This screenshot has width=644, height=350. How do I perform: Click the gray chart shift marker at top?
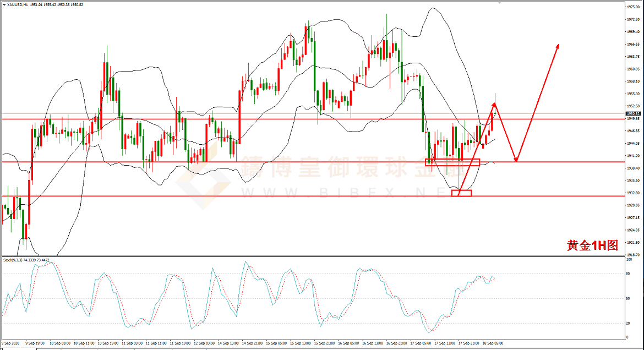tap(499, 3)
